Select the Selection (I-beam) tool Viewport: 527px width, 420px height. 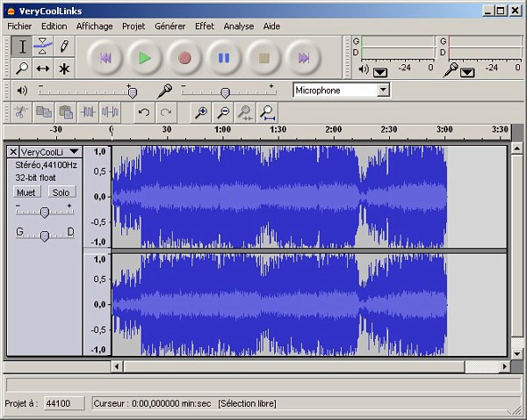[22, 47]
